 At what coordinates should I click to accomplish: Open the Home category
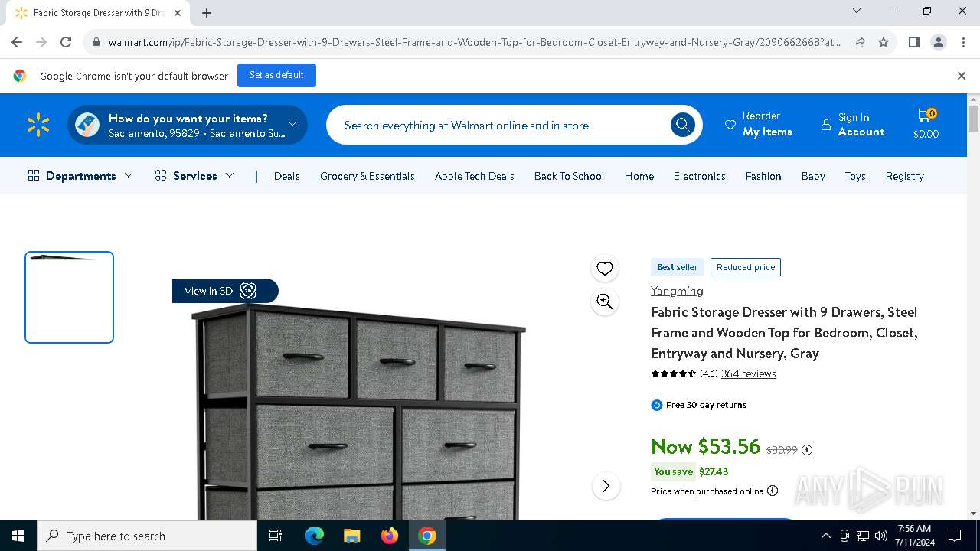pyautogui.click(x=639, y=176)
